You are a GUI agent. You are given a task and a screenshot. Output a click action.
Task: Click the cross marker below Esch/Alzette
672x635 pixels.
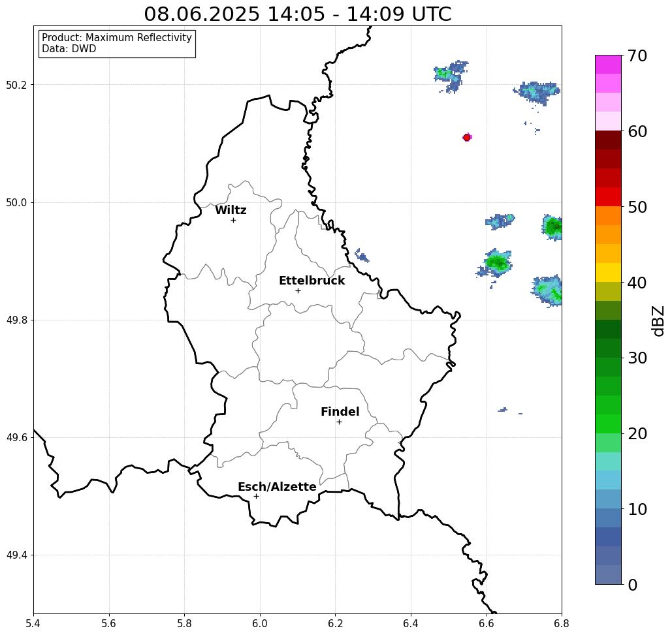point(256,496)
